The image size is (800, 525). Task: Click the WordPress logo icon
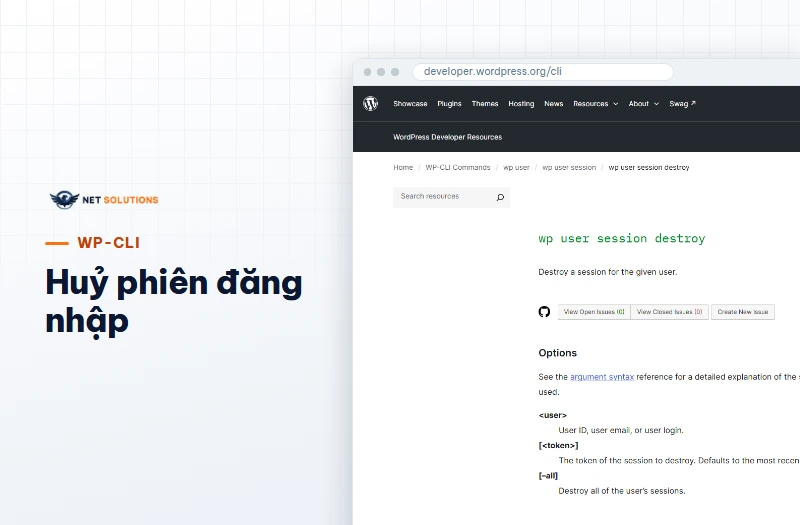tap(370, 104)
